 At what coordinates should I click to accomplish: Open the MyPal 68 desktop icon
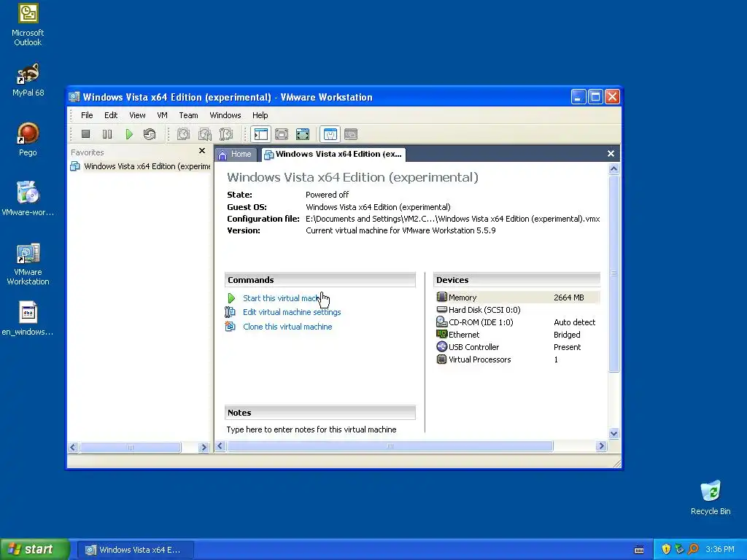coord(28,79)
